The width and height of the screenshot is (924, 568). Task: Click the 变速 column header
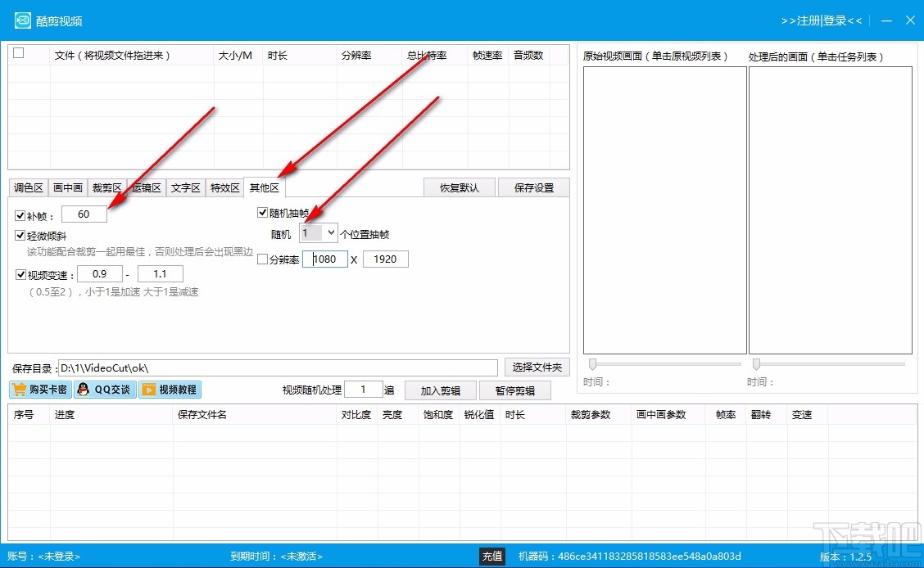[808, 414]
